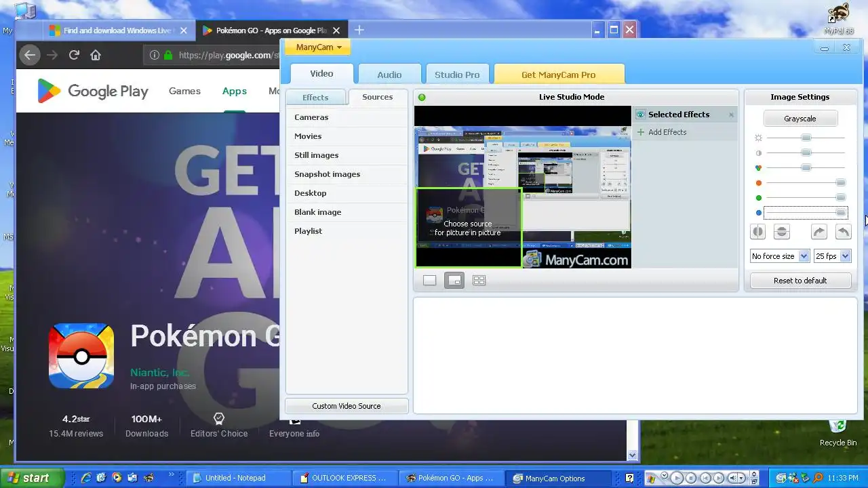The image size is (868, 488).
Task: Select Cameras in the sources list
Action: [346, 117]
